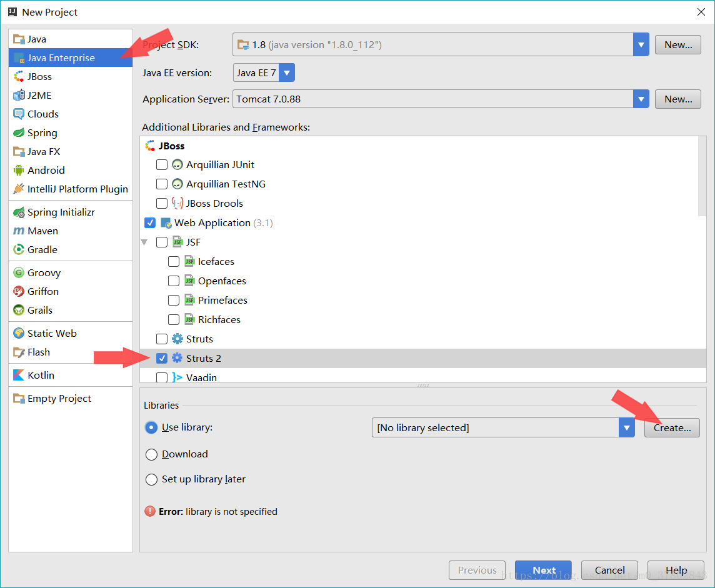
Task: Select Java Enterprise in project list
Action: [x=71, y=58]
